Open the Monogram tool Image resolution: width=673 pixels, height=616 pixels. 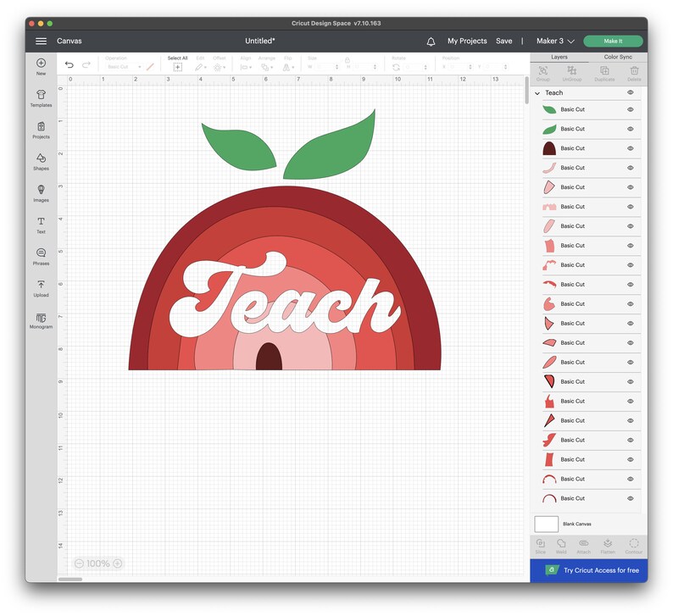[x=41, y=320]
